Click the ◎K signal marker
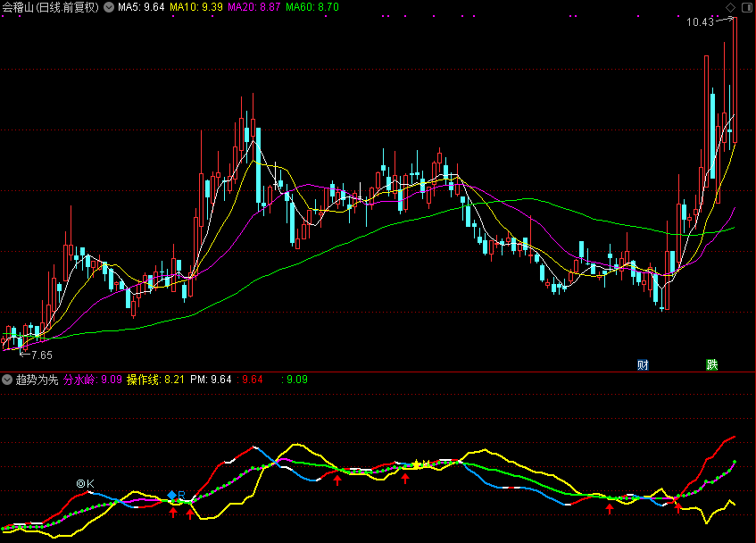This screenshot has width=756, height=543. (x=86, y=483)
